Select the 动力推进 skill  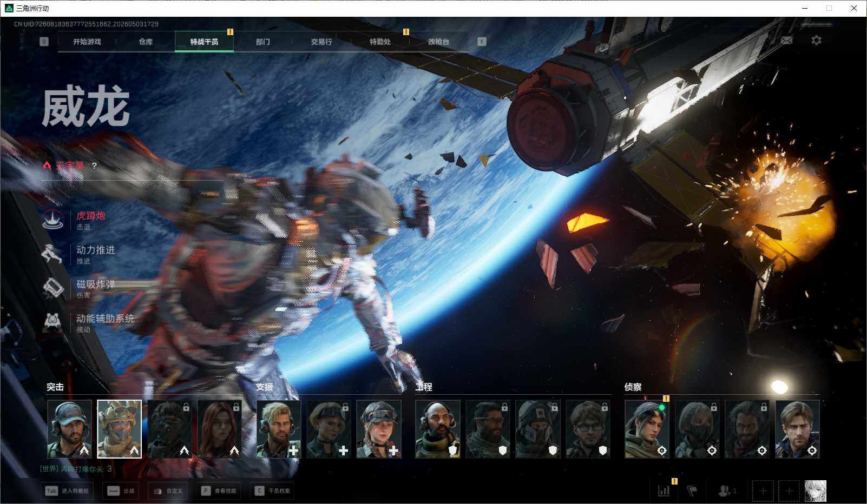coord(79,254)
